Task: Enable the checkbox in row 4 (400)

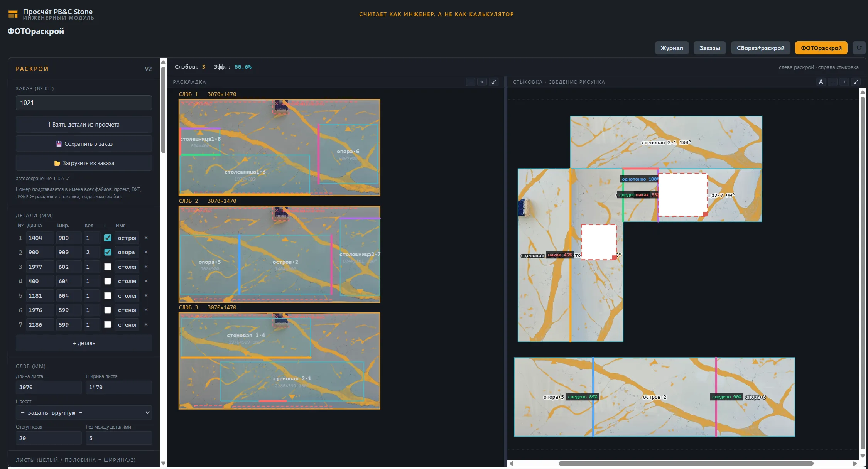Action: [x=108, y=281]
